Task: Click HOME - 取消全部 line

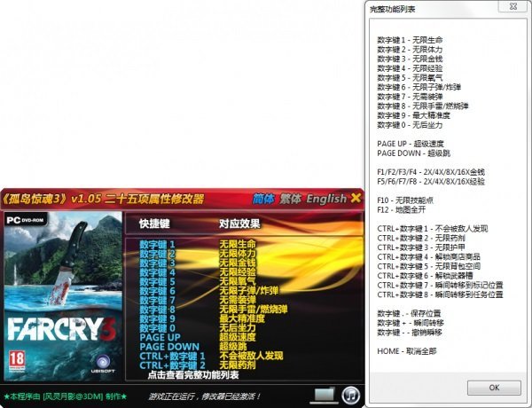Action: click(407, 351)
